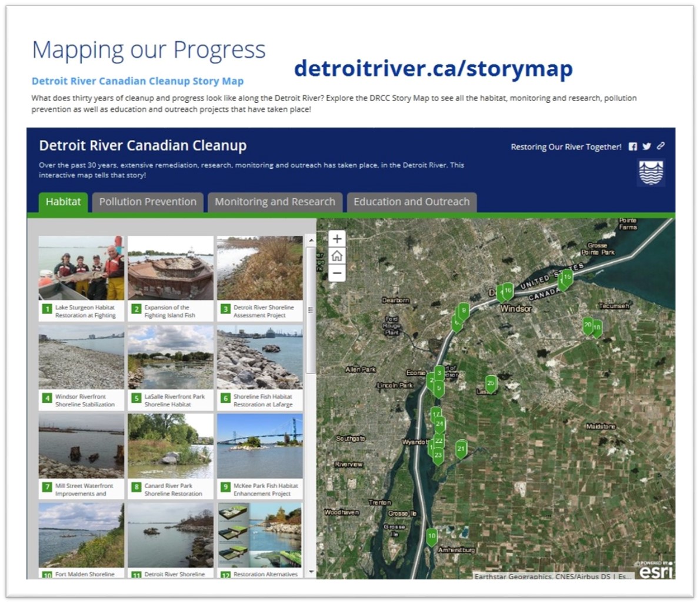
Task: Open LaSalle Riverfront Park Shoreline Habitat thumbnail
Action: (171, 357)
